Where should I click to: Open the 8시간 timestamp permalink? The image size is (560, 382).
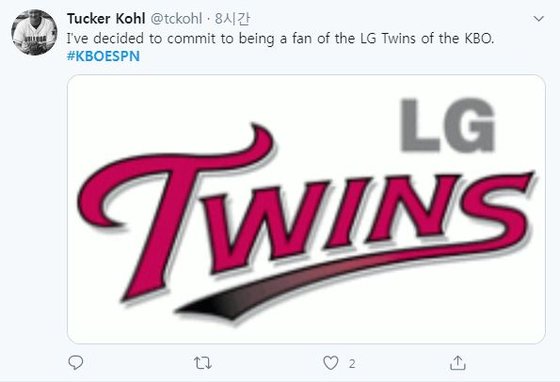click(x=232, y=19)
